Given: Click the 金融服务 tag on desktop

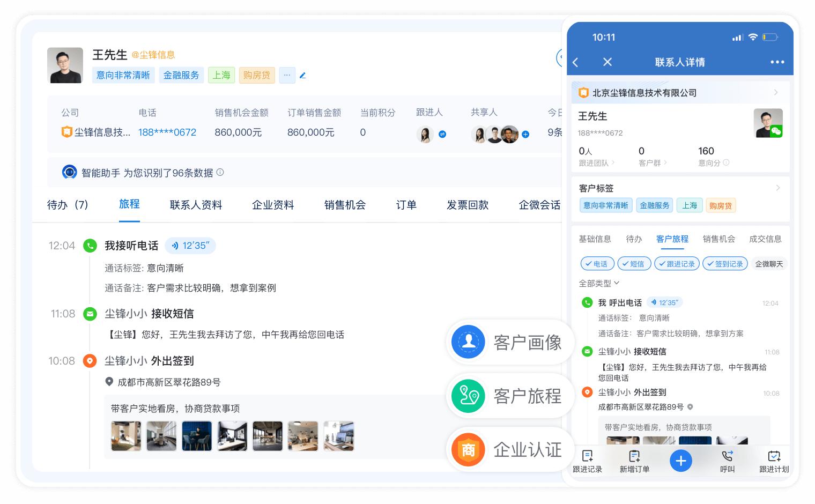Looking at the screenshot, I should click(181, 75).
